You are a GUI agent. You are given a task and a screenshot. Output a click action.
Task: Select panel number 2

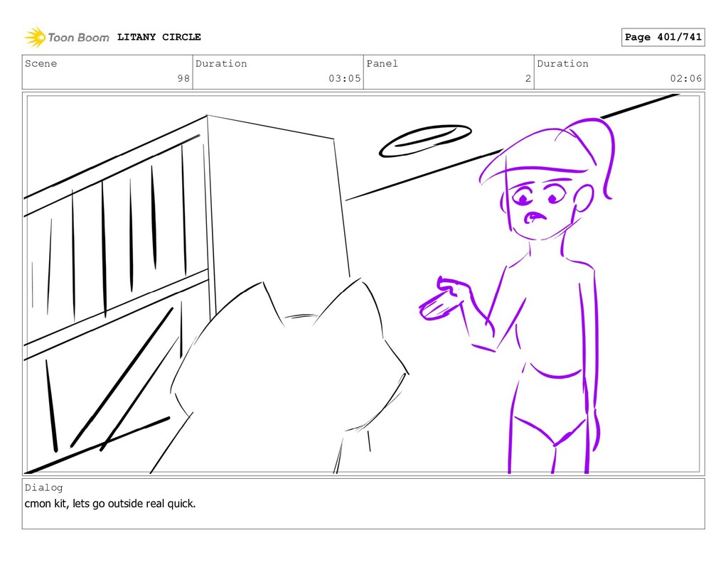click(x=528, y=78)
